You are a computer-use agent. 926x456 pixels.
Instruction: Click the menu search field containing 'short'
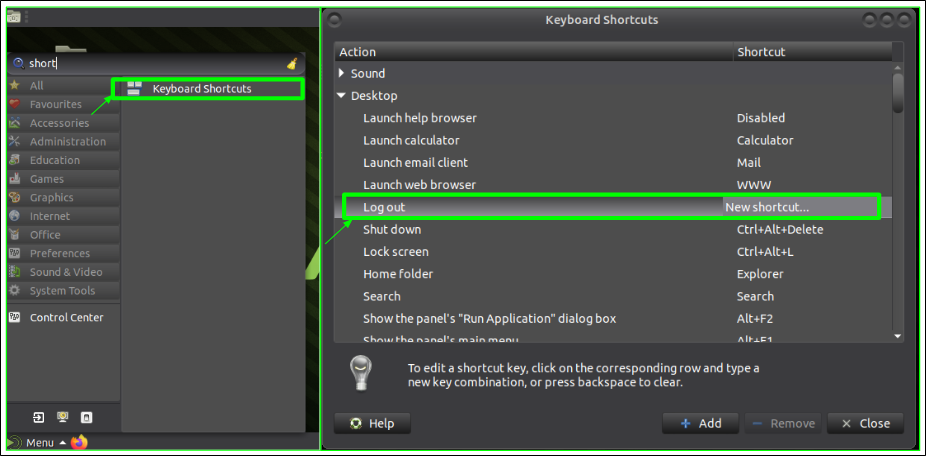(155, 64)
